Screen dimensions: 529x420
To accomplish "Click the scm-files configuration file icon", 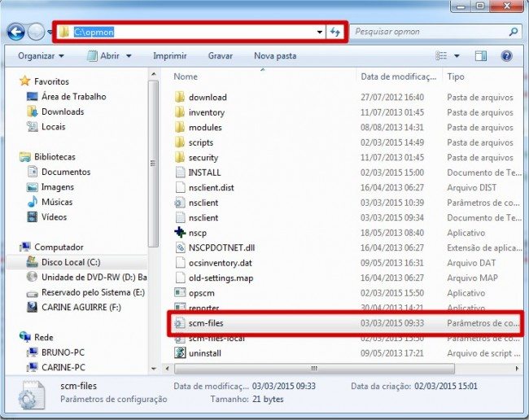I will (181, 323).
